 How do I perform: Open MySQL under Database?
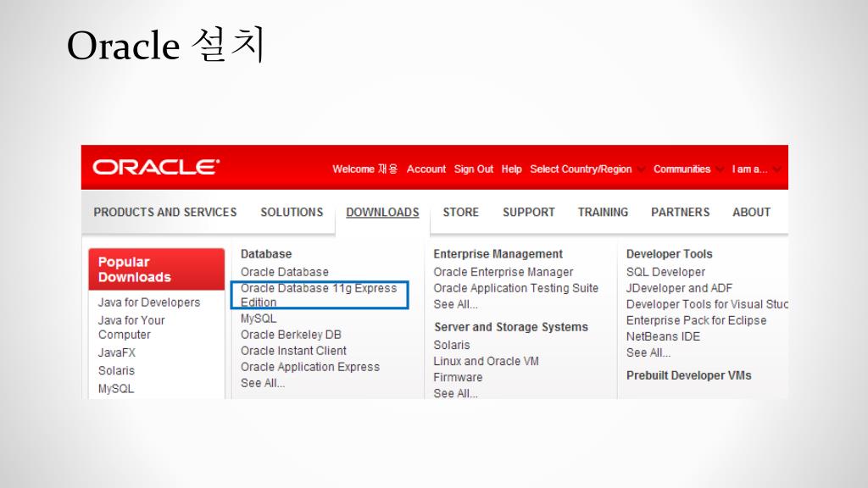(259, 319)
